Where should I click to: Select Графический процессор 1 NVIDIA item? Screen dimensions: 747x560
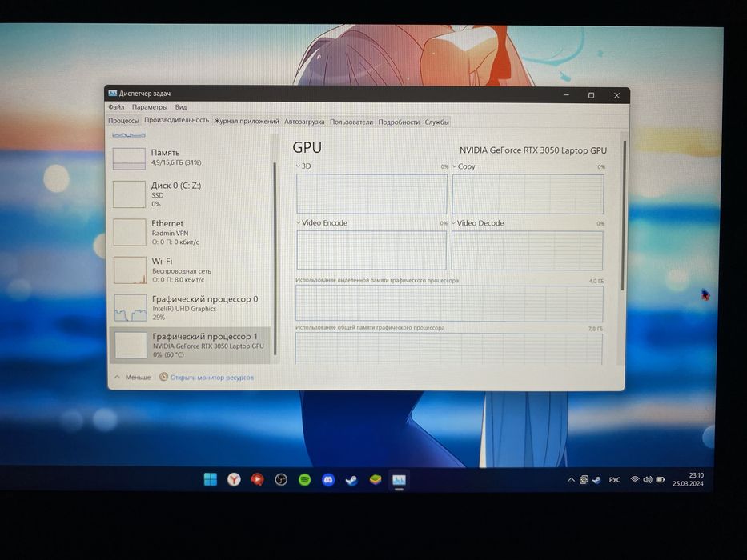point(191,346)
